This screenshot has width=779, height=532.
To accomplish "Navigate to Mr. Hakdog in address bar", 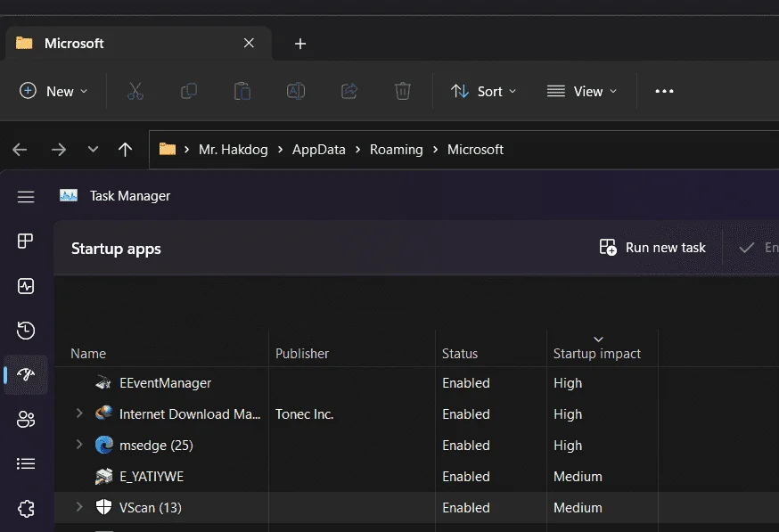I will click(233, 150).
